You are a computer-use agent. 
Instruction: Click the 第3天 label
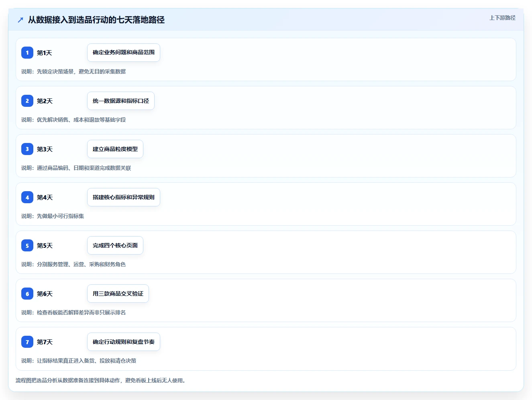(x=45, y=149)
